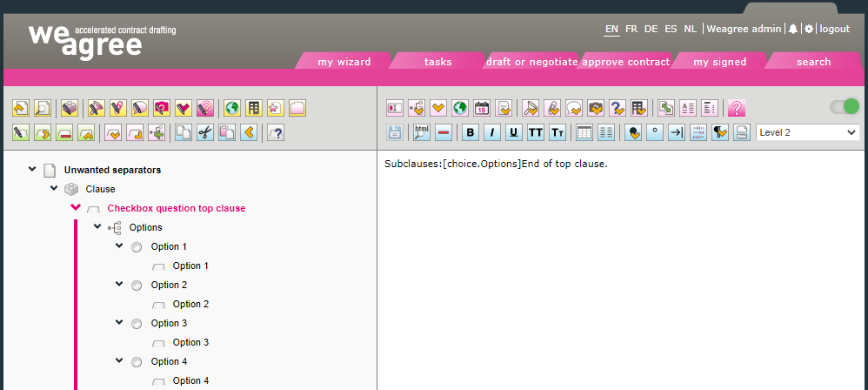Screen dimensions: 868x390
Task: Switch language to NL
Action: pyautogui.click(x=691, y=29)
